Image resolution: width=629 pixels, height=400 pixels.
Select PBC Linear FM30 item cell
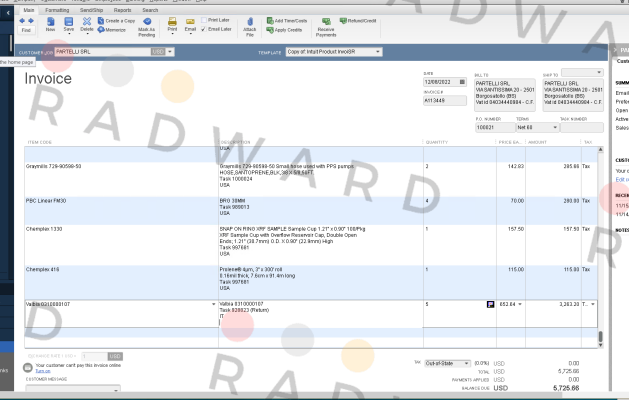(121, 210)
